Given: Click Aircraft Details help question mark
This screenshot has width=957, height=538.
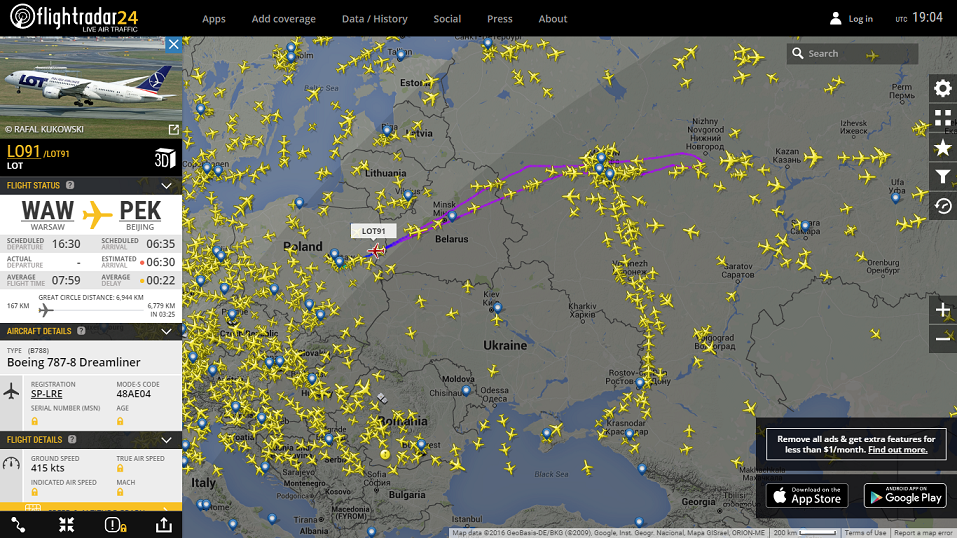Looking at the screenshot, I should (x=81, y=331).
